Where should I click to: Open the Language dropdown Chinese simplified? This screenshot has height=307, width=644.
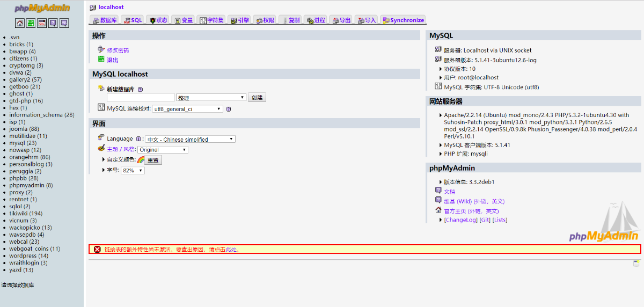pos(191,139)
